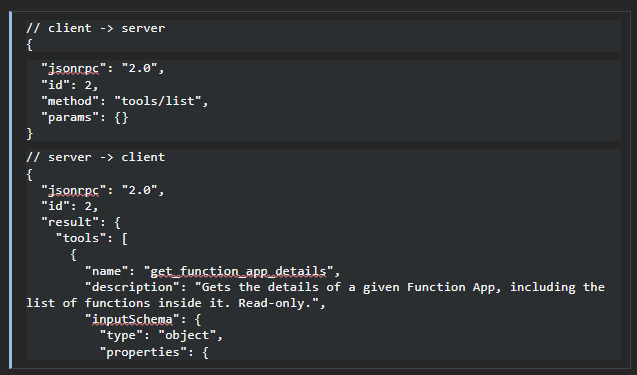The image size is (637, 375).
Task: Click the "inputSchema": { line
Action: click(x=143, y=320)
